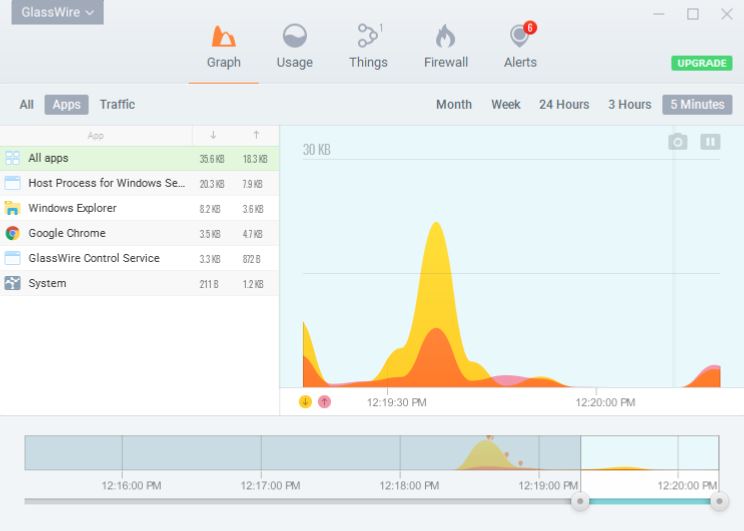Open the Usage tab
744x531 pixels.
point(295,47)
